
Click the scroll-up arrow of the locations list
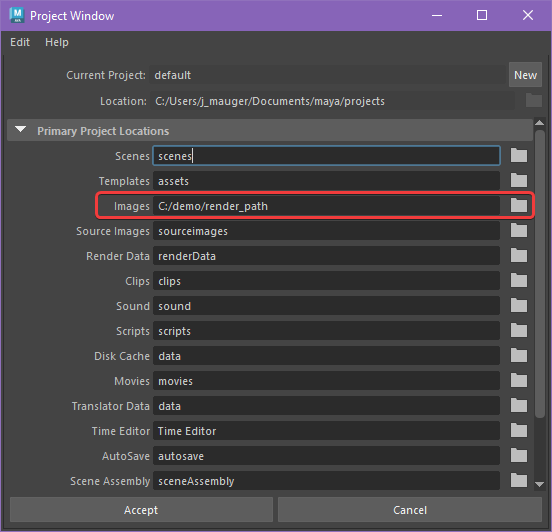[x=539, y=123]
